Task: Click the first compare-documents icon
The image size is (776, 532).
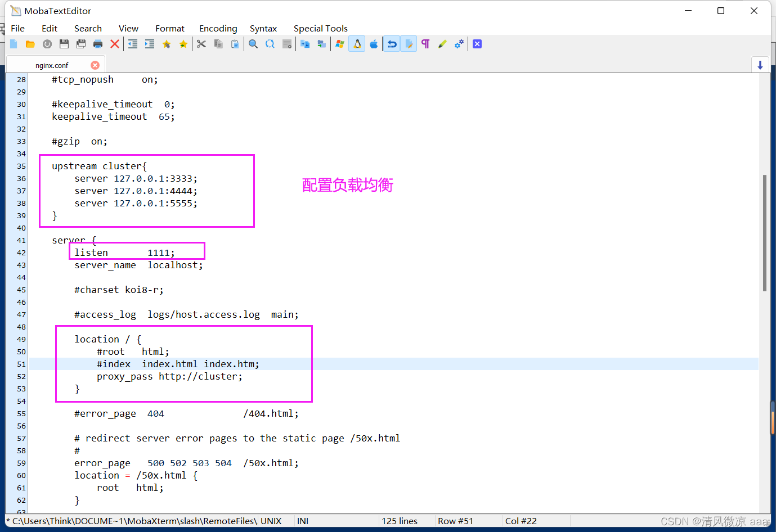Action: point(305,44)
